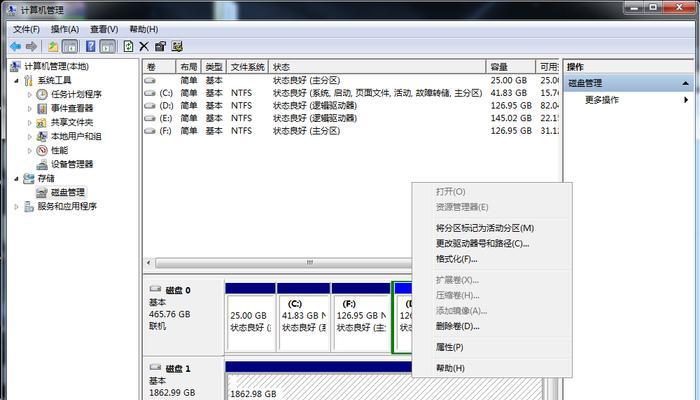
Task: Click the Event Viewer icon
Action: point(42,108)
